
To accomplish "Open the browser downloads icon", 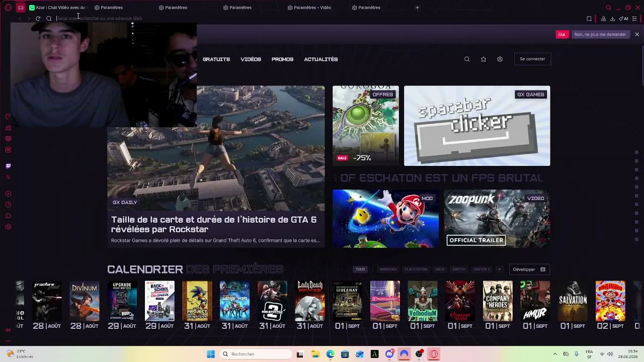I will pyautogui.click(x=612, y=19).
